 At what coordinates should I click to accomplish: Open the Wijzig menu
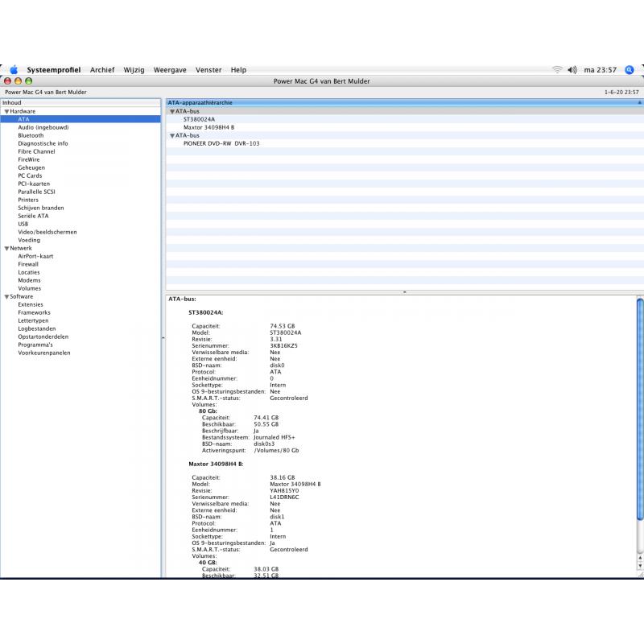pyautogui.click(x=134, y=70)
